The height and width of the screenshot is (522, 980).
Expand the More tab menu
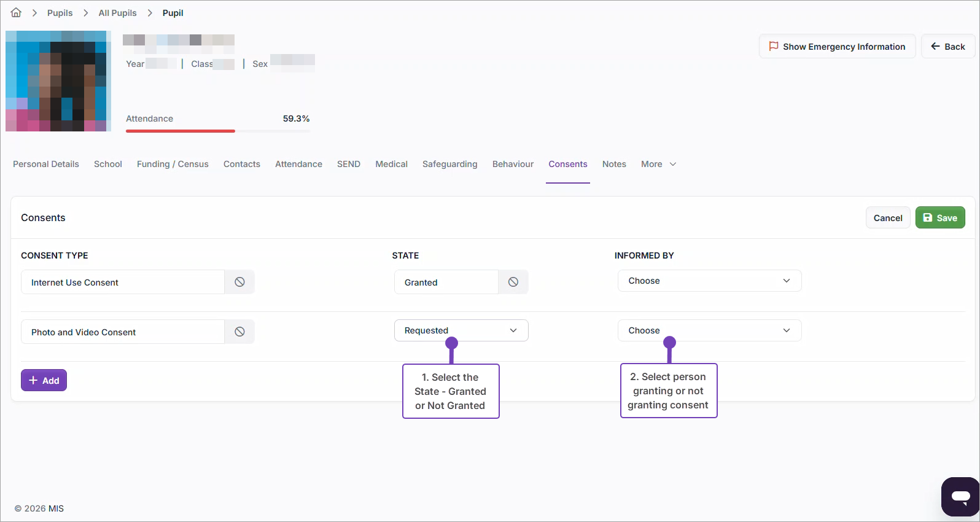coord(658,164)
